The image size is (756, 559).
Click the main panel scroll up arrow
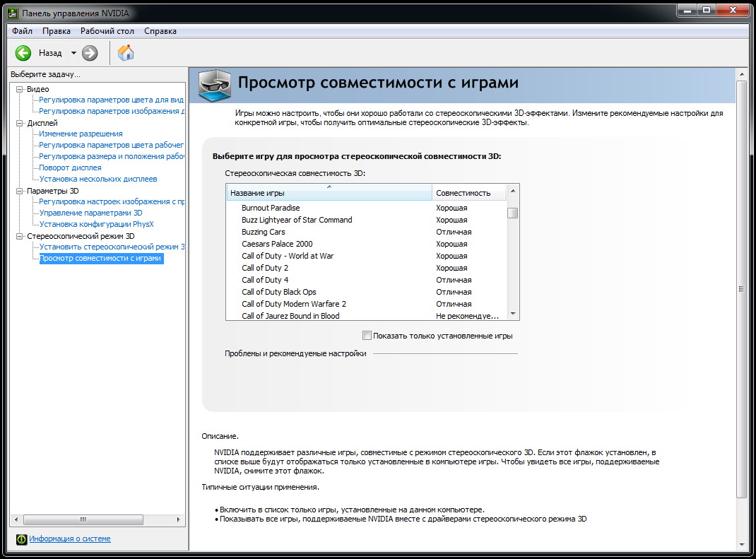[742, 74]
